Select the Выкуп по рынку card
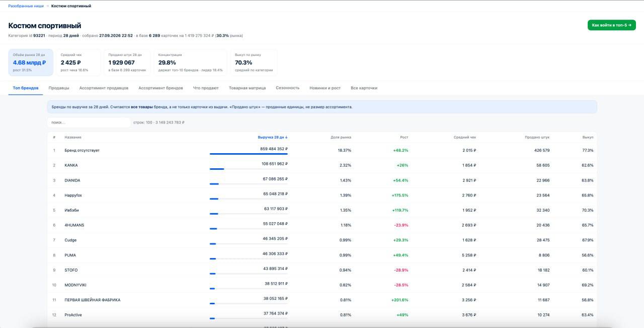Image resolution: width=644 pixels, height=328 pixels. coord(254,62)
